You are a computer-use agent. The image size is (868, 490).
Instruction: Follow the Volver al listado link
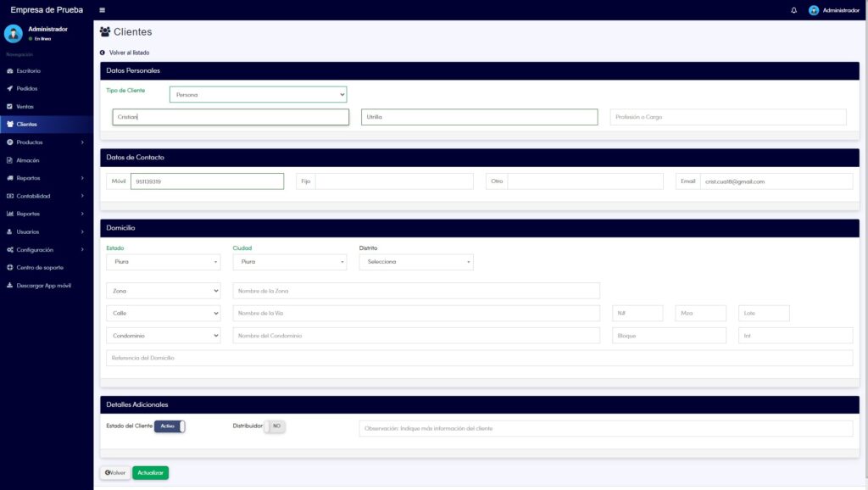point(129,53)
